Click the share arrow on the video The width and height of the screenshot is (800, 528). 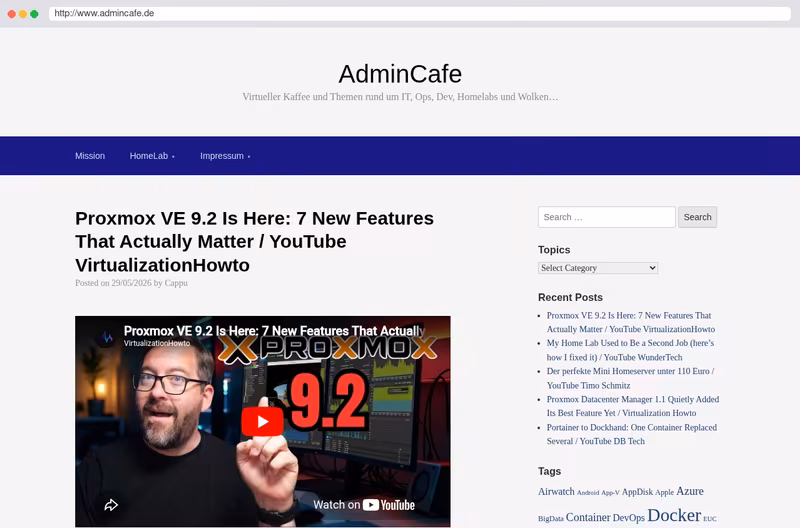pyautogui.click(x=111, y=505)
